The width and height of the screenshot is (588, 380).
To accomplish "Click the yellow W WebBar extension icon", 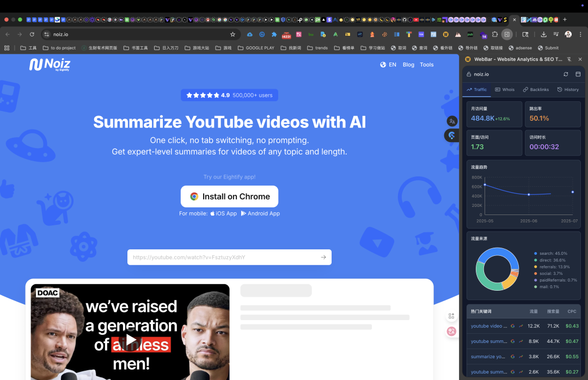I will pos(445,34).
